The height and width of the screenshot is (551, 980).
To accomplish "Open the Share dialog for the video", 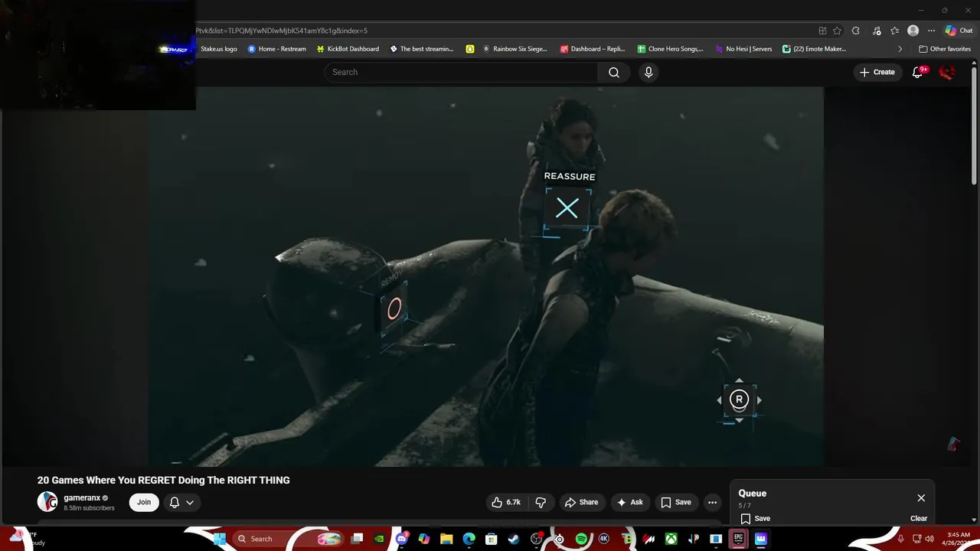I will (581, 502).
